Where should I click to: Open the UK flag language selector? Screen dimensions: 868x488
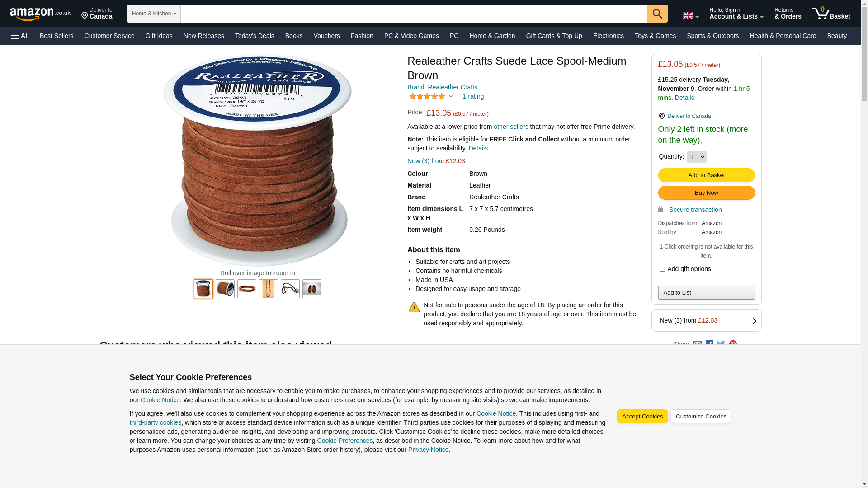[690, 16]
